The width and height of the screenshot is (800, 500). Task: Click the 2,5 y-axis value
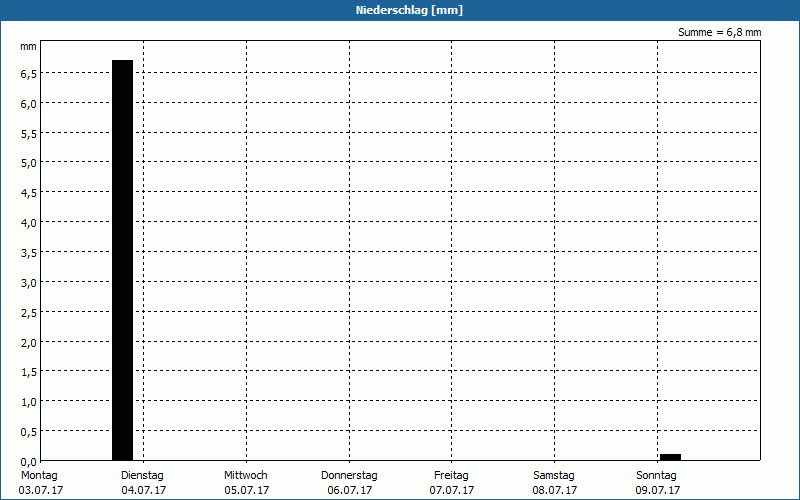click(29, 312)
